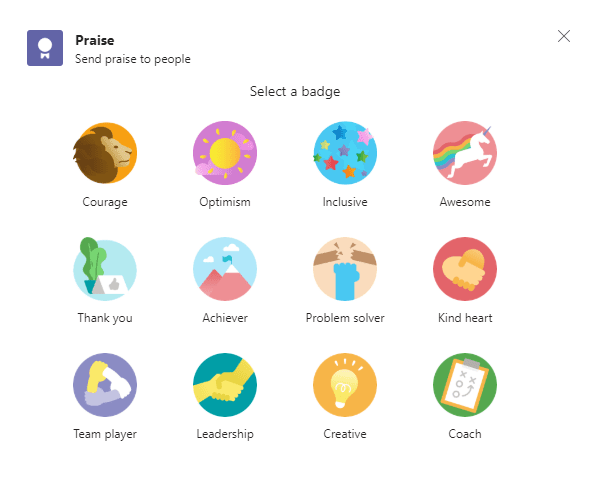Click the Praise app ribbon icon
The height and width of the screenshot is (492, 591).
click(45, 48)
